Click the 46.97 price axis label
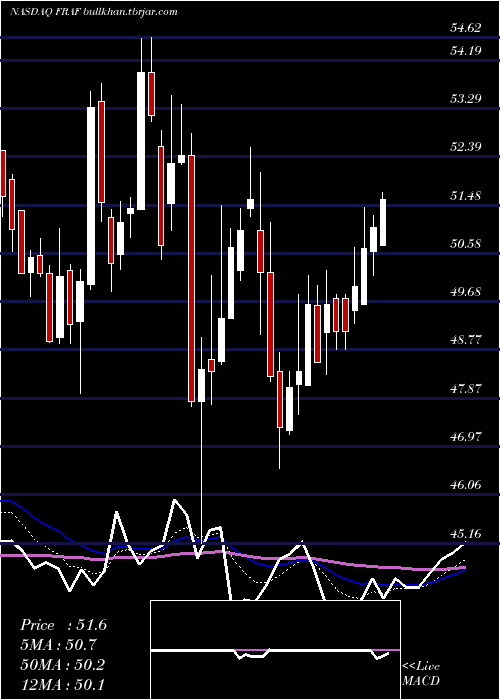Viewport: 500px width, 700px height. coord(466,436)
